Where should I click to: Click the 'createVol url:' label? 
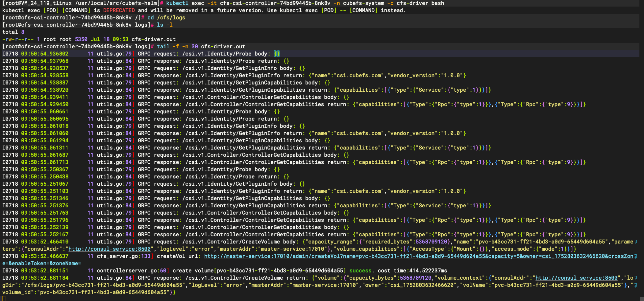click(179, 256)
